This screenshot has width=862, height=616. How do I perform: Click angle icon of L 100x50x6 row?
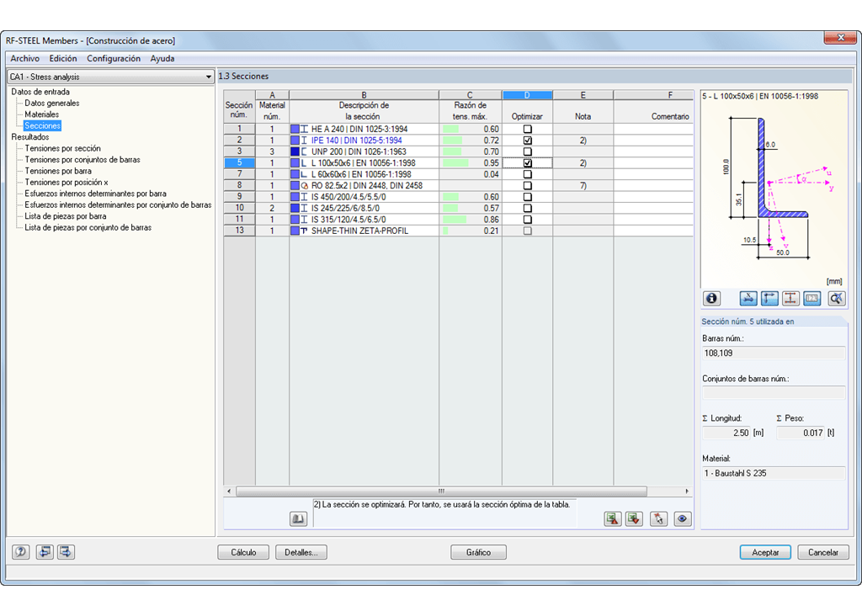click(x=304, y=163)
